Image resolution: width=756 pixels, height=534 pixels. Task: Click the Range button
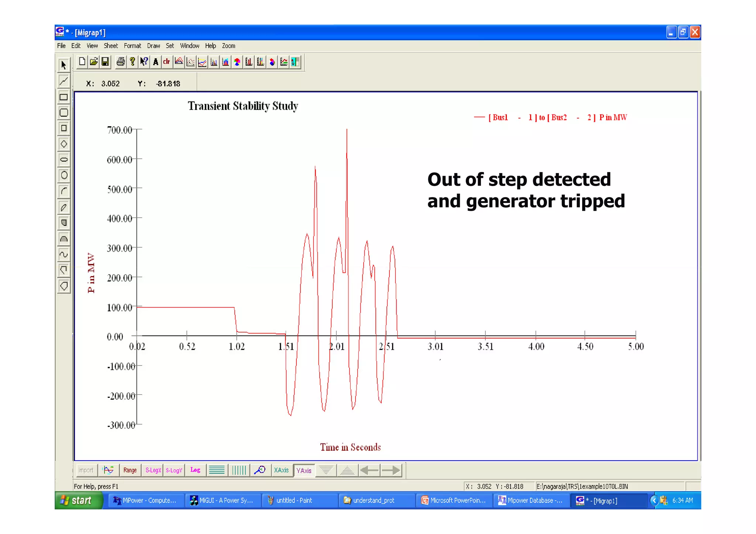pos(130,470)
